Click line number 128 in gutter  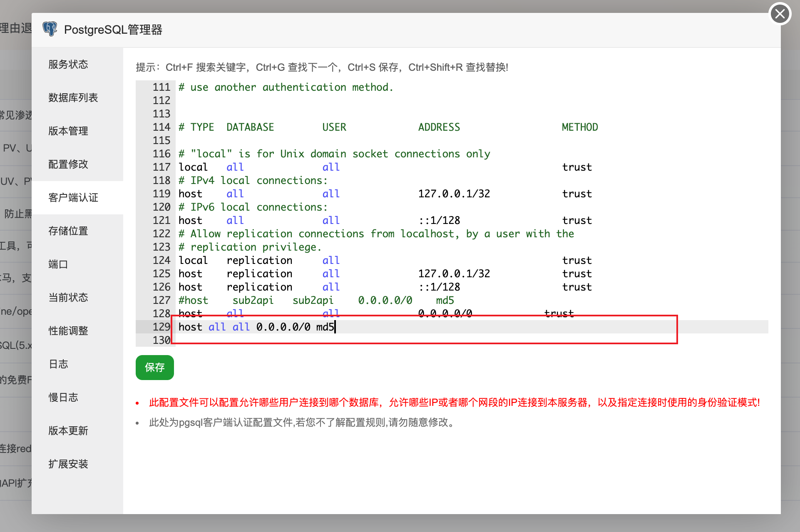161,313
